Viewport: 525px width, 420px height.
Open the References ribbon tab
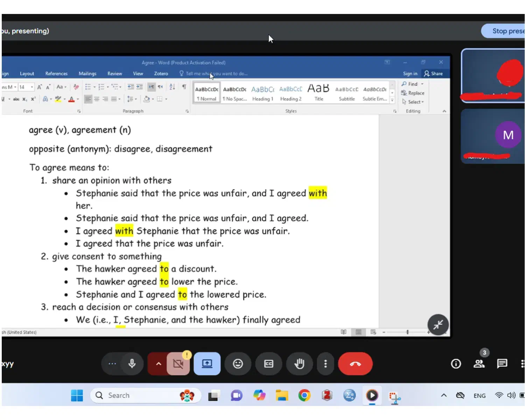tap(56, 73)
